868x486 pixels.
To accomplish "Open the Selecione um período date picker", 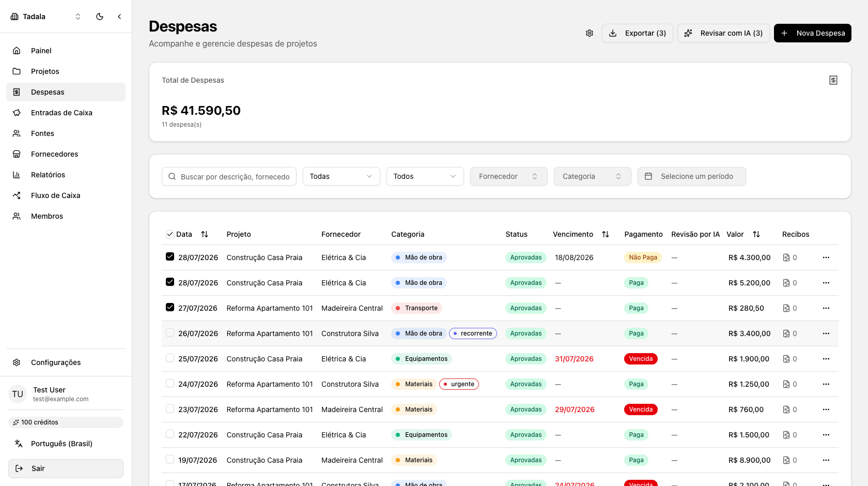I will tap(692, 176).
